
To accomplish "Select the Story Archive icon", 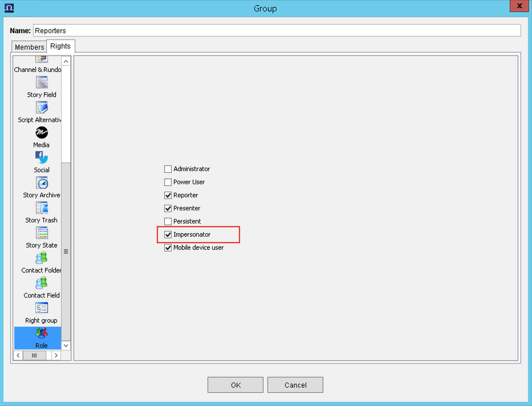I will coord(42,183).
